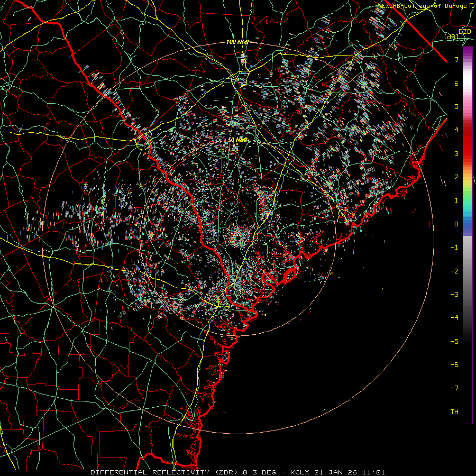Select the -3 value on the color scale
476x476 pixels.
click(454, 295)
